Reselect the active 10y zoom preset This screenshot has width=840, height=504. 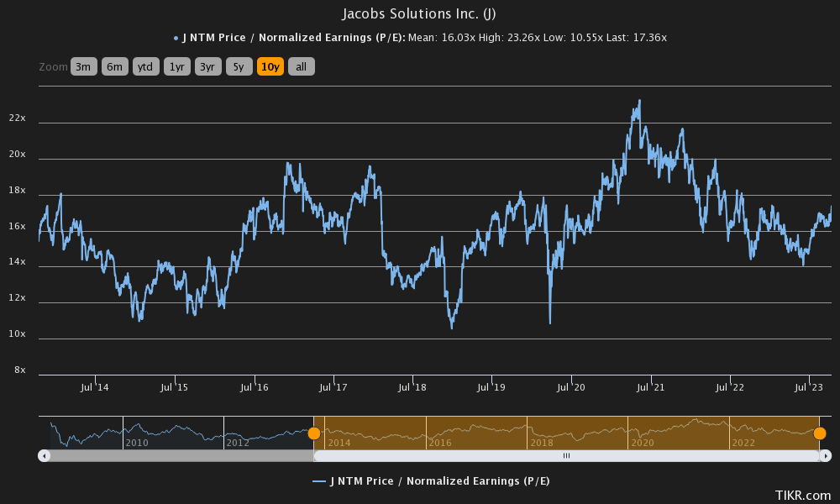[270, 66]
